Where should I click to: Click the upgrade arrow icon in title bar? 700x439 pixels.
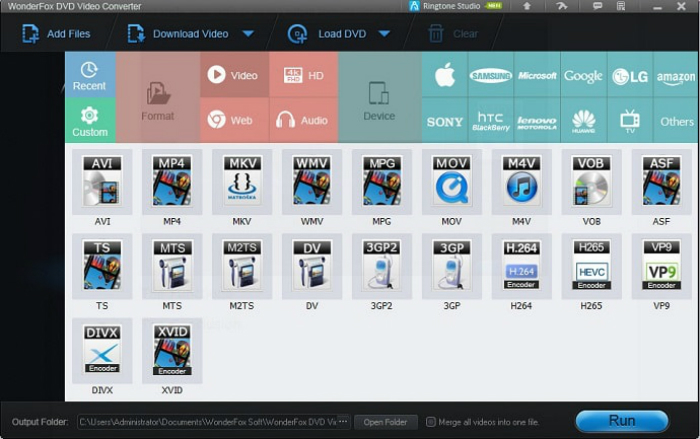pos(527,6)
